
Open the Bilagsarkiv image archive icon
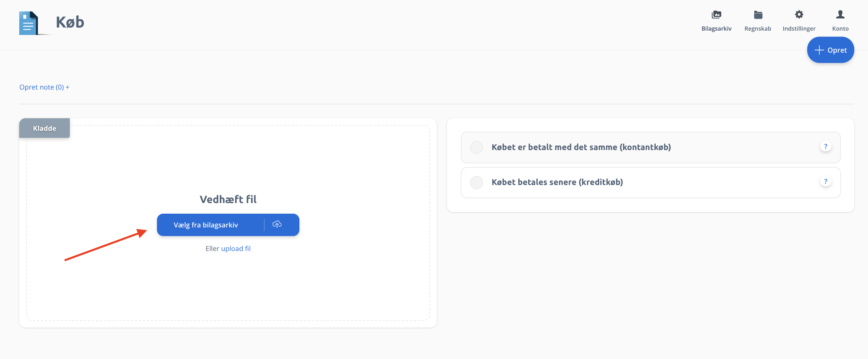tap(716, 15)
